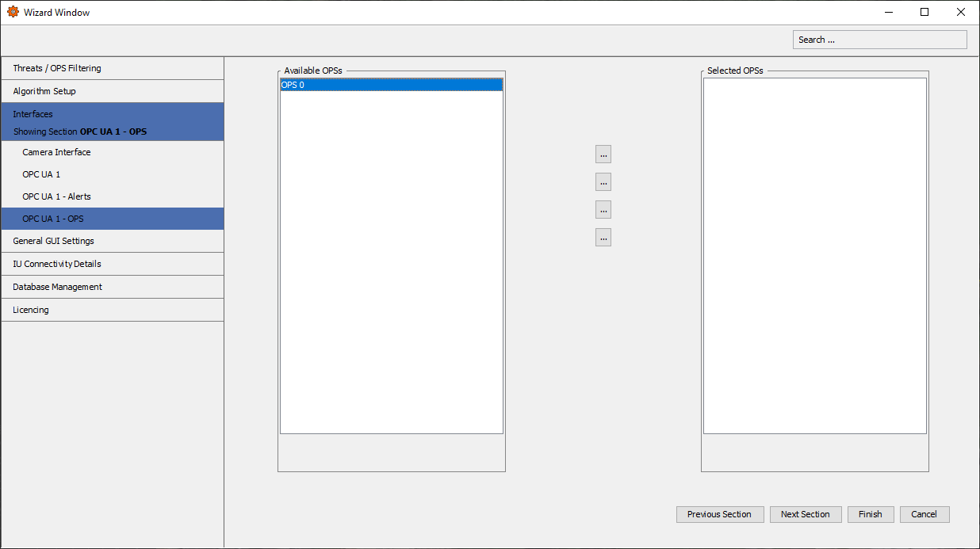The width and height of the screenshot is (980, 549).
Task: Click the Previous Section button
Action: pyautogui.click(x=719, y=515)
